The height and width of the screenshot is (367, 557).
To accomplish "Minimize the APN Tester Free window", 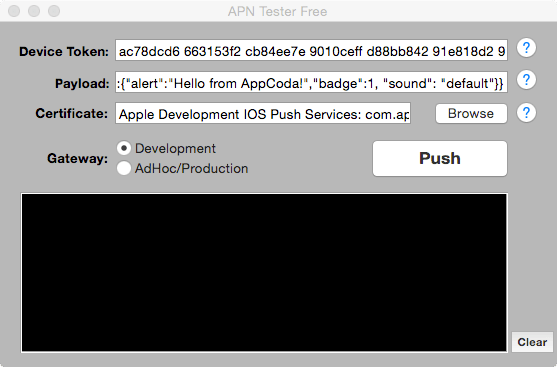I will click(34, 11).
